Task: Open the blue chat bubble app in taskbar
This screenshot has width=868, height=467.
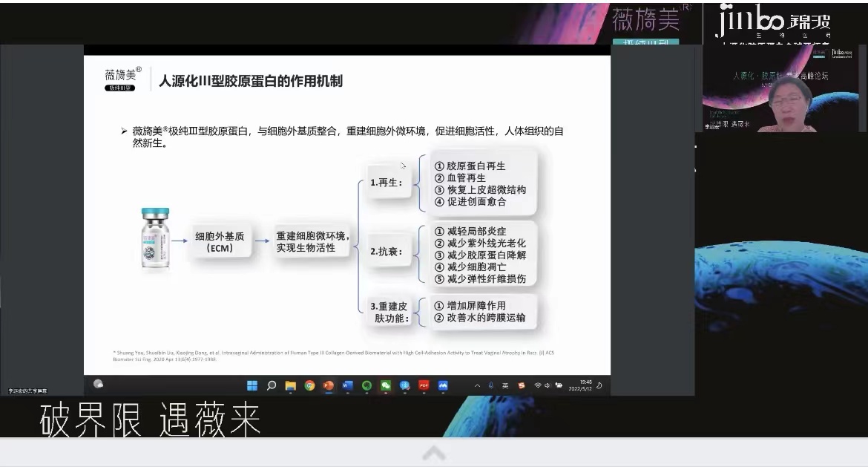Action: pyautogui.click(x=404, y=385)
